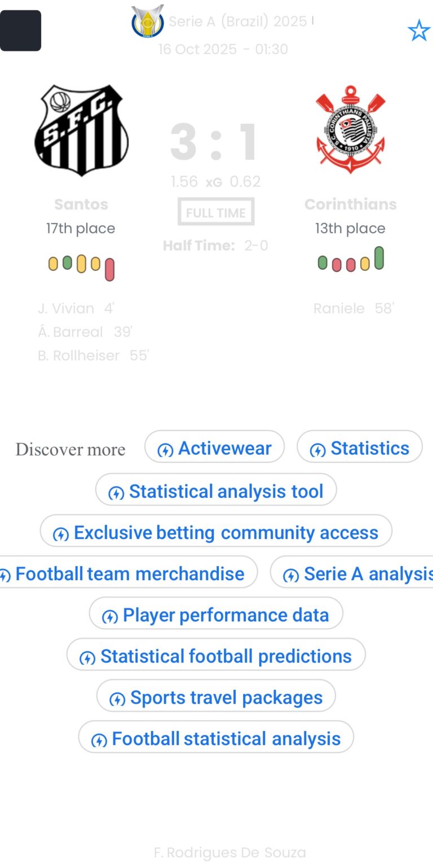Click the lightning icon in the Activewear chip
This screenshot has height=868, width=433.
165,450
